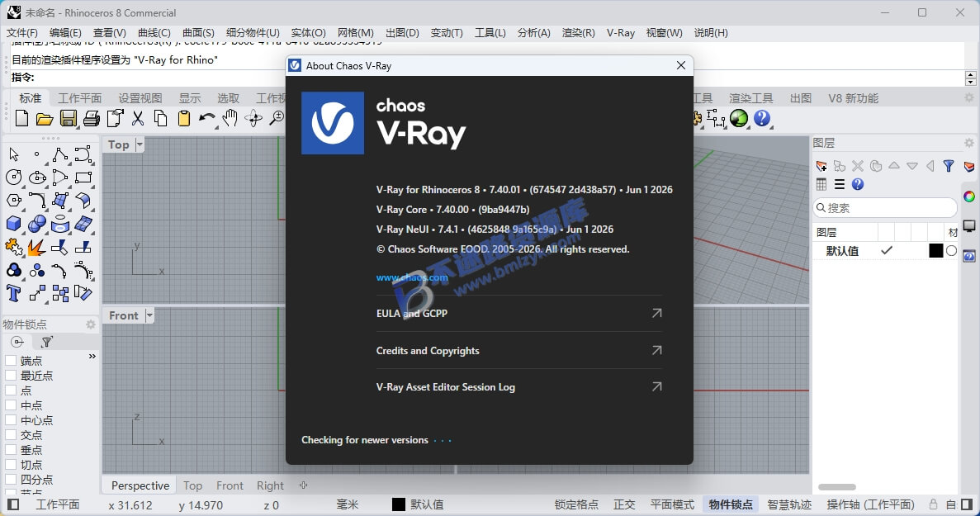Screen dimensions: 980x516
Task: Select the Polyline tool
Action: coord(60,154)
